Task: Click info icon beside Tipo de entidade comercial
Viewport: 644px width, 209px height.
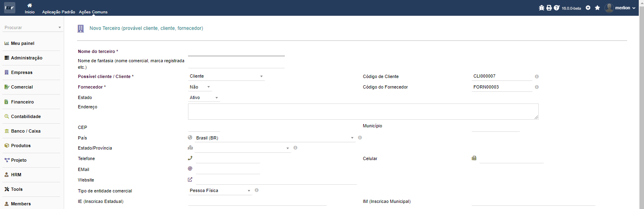Action: click(x=257, y=190)
